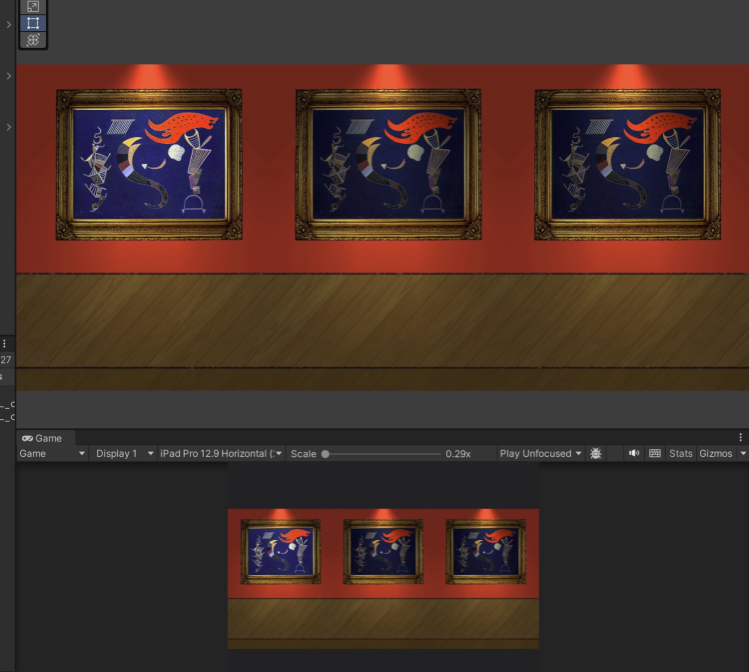The width and height of the screenshot is (749, 672).
Task: Expand the bottom collapsed row in left panel
Action: [x=9, y=127]
